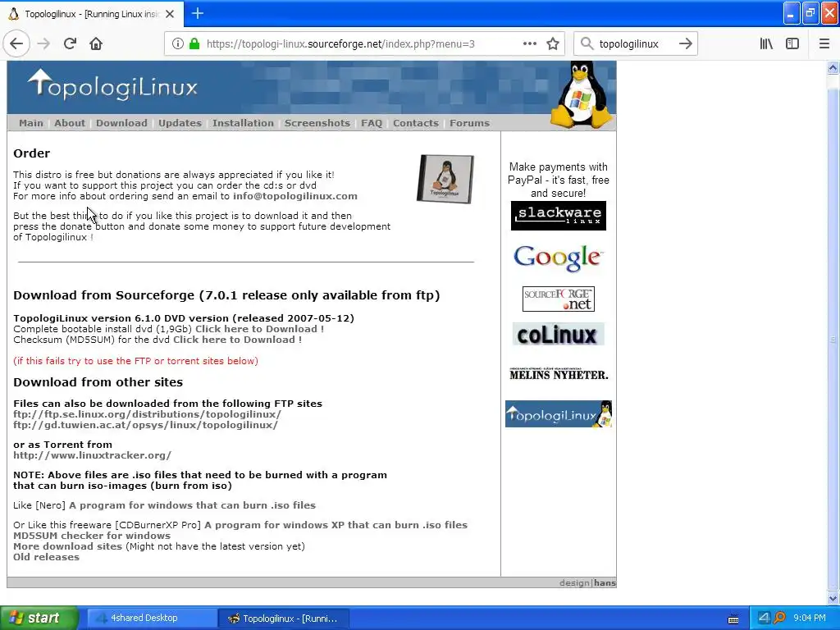The height and width of the screenshot is (630, 840).
Task: Open the FAQ menu page
Action: click(x=372, y=123)
